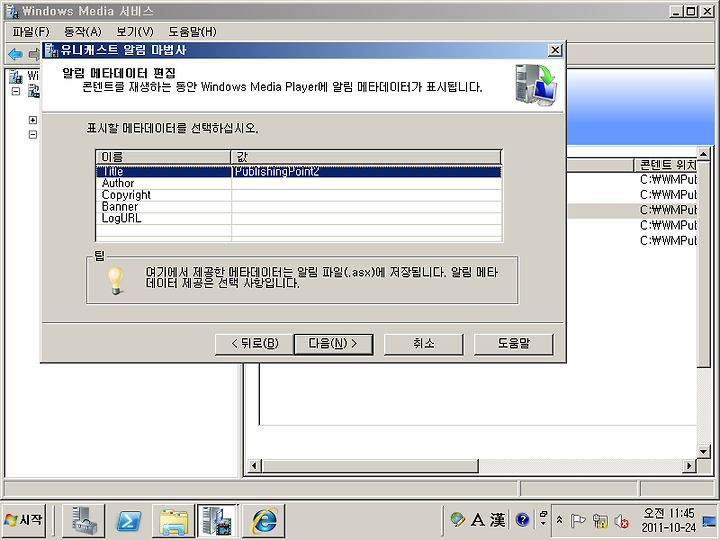Image resolution: width=720 pixels, height=540 pixels.
Task: Launch PowerShell from the taskbar
Action: [x=129, y=520]
